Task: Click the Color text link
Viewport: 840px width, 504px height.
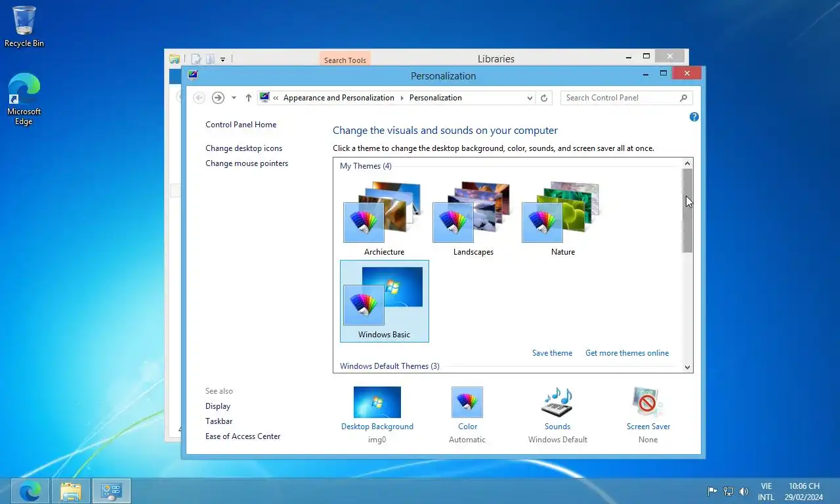Action: point(467,427)
